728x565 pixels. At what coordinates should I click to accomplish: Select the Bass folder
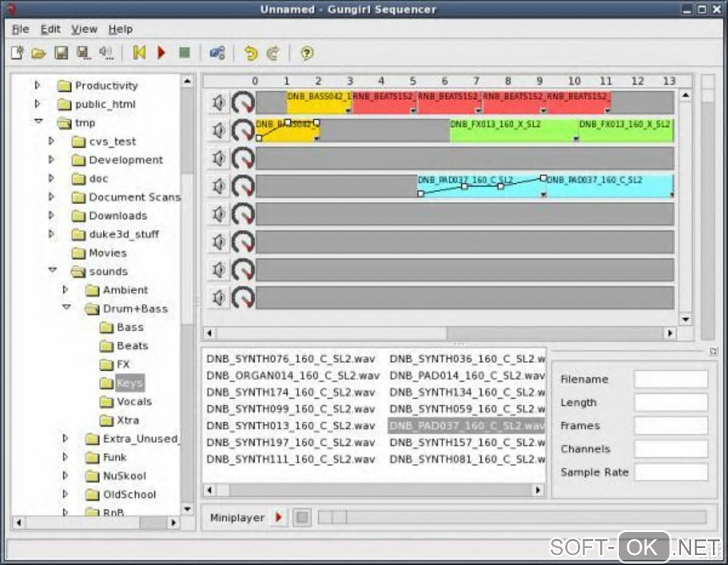click(130, 327)
